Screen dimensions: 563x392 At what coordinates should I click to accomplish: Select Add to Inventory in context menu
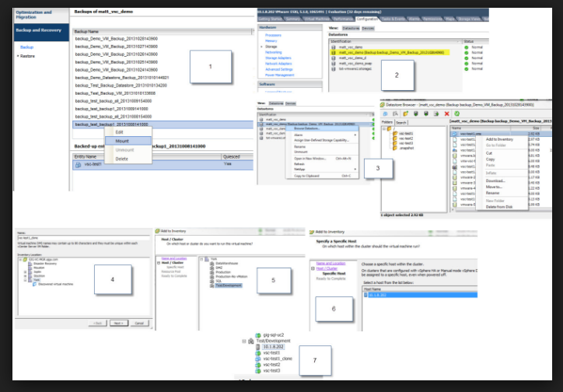pyautogui.click(x=498, y=138)
